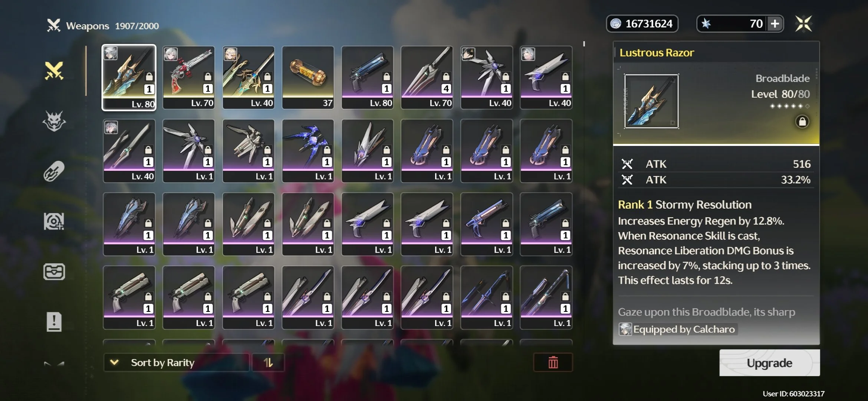Screen dimensions: 868x401
Task: Open the resource development materials category
Action: 54,222
